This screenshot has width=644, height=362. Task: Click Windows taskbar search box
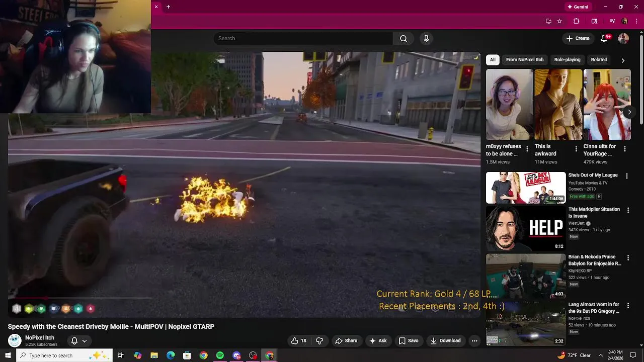(64, 355)
